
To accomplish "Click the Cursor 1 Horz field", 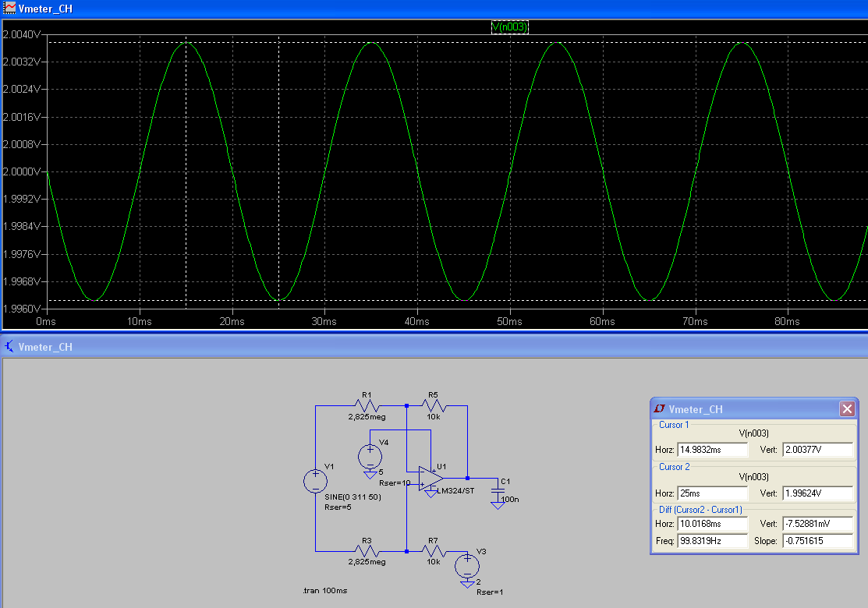I will (x=713, y=450).
